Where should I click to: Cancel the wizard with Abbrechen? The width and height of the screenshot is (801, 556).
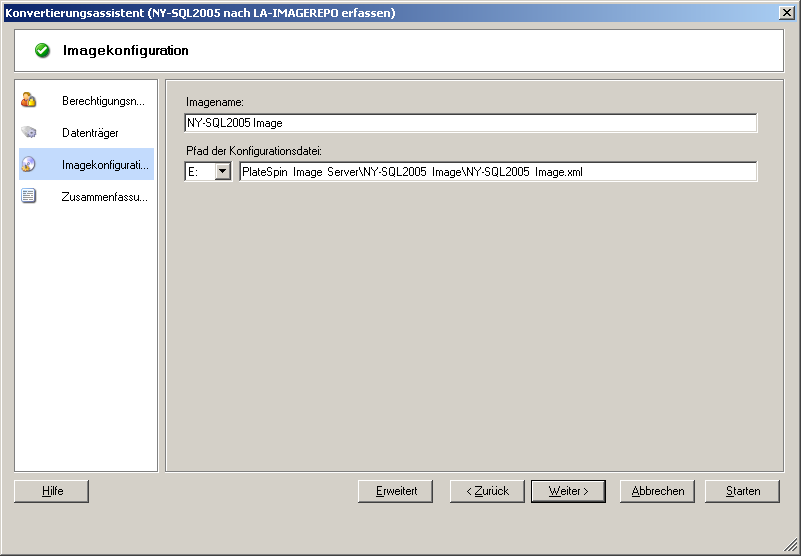pos(657,491)
